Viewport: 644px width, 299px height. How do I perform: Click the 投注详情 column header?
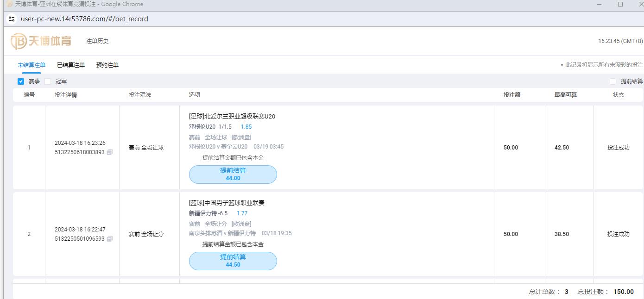point(66,95)
